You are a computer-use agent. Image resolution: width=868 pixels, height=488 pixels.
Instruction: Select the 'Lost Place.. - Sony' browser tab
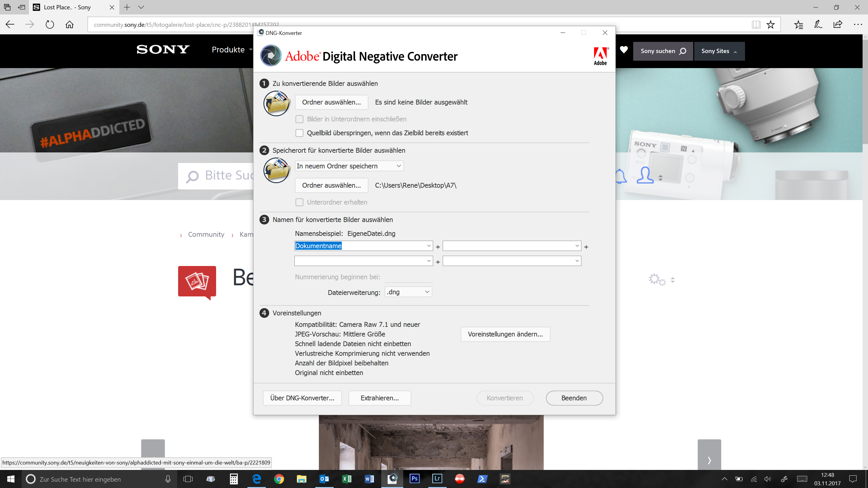68,7
